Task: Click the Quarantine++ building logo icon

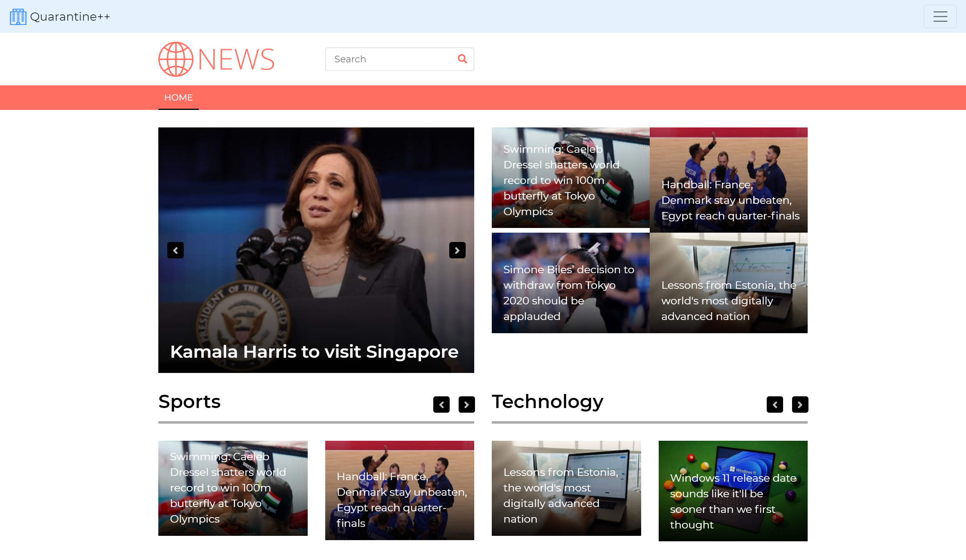Action: click(x=18, y=17)
